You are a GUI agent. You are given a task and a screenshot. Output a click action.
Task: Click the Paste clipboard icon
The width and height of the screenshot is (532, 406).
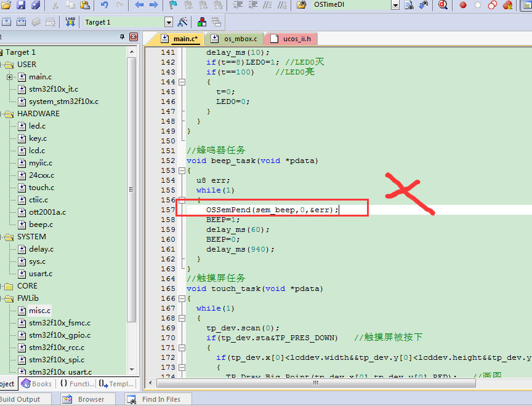[85, 5]
